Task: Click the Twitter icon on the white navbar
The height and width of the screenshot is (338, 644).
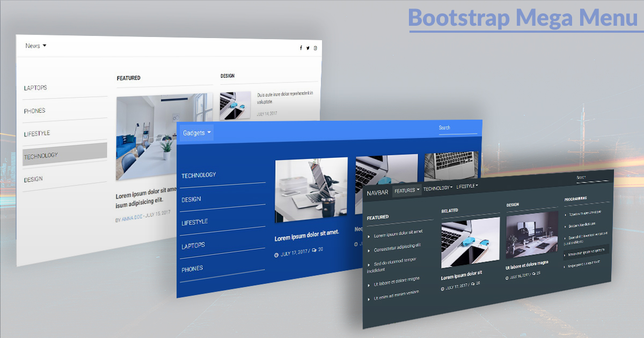Action: pos(308,48)
